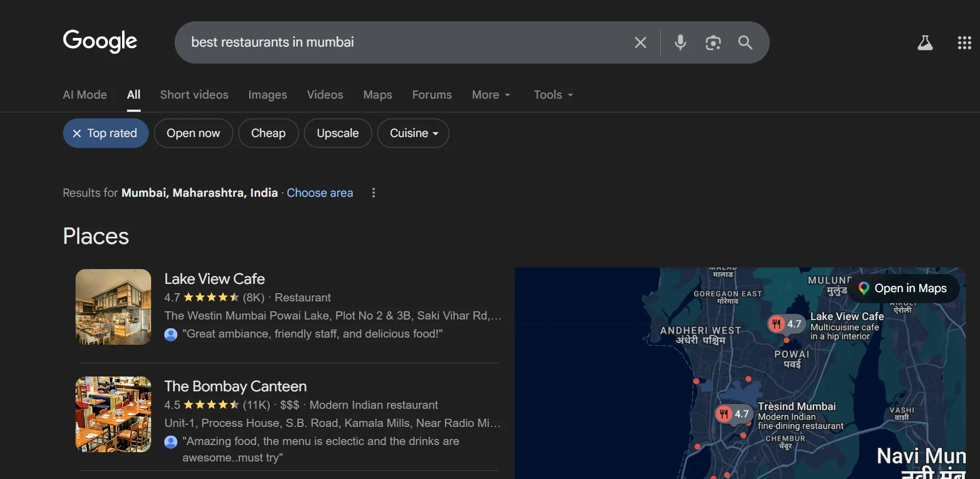The width and height of the screenshot is (980, 479).
Task: Click Chembur label on map
Action: point(785,442)
